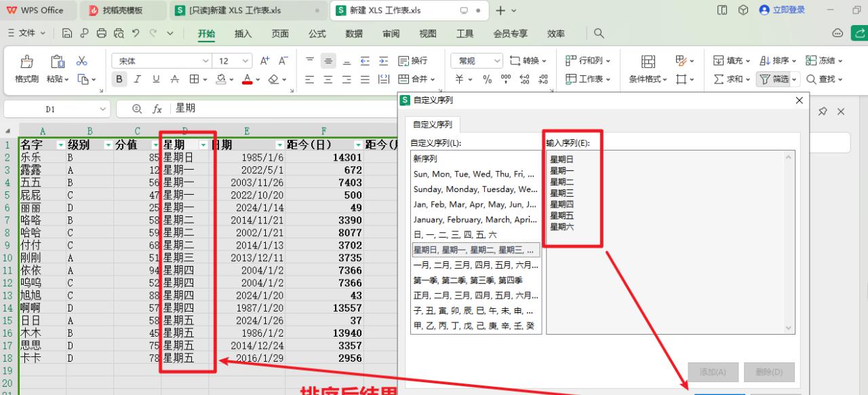Click the cloud sync icon at top right
The height and width of the screenshot is (395, 868).
click(x=838, y=33)
